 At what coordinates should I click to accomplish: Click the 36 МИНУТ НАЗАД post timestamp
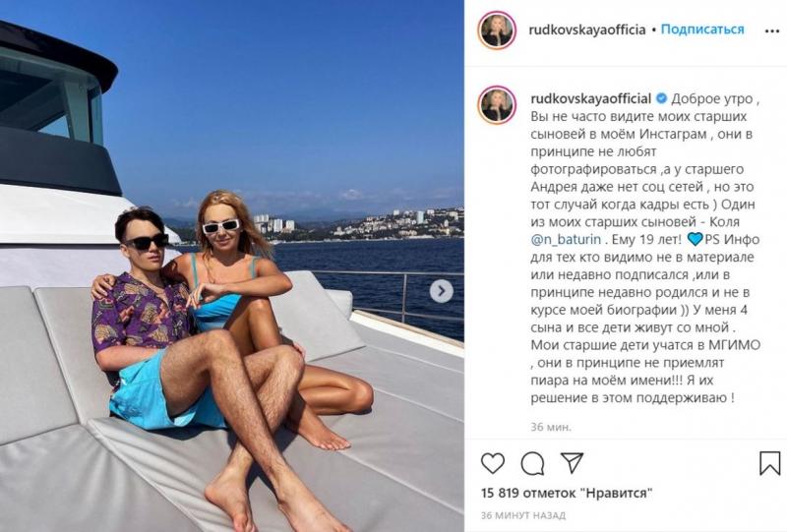[523, 515]
